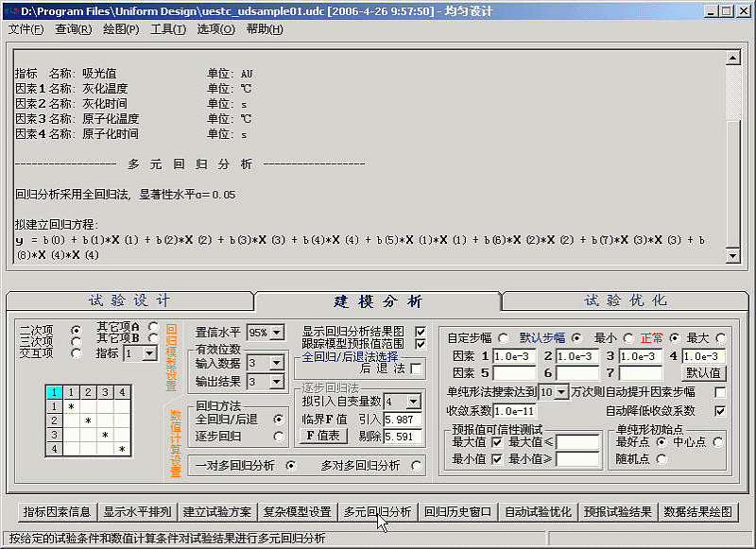The height and width of the screenshot is (549, 756).
Task: Open the 拟引入自变量数 dropdown
Action: click(414, 402)
